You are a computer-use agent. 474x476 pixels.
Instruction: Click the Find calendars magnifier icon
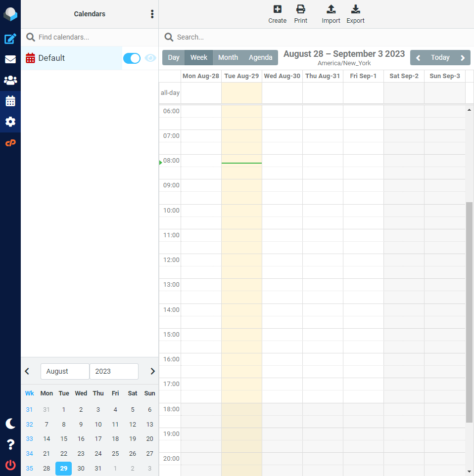click(x=30, y=37)
